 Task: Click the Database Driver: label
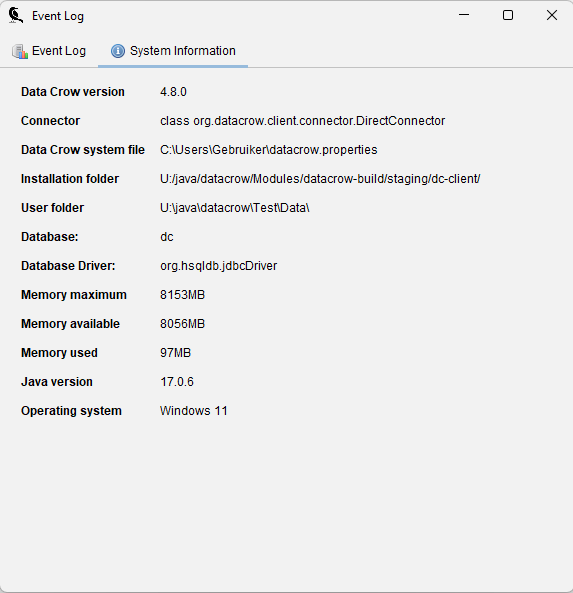pos(68,266)
